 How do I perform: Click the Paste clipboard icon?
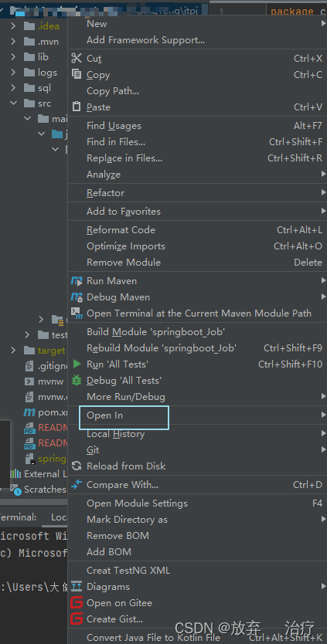click(77, 107)
